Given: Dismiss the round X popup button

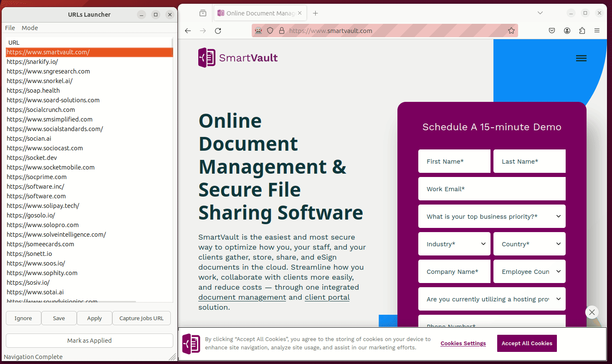Looking at the screenshot, I should pyautogui.click(x=592, y=312).
